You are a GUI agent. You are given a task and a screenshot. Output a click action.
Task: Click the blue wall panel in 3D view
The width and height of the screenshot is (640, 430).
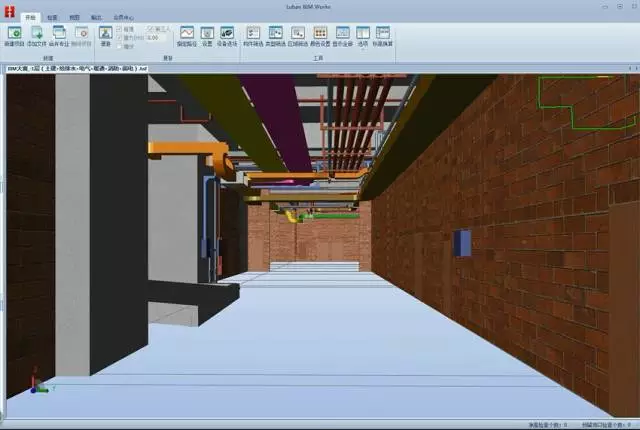pyautogui.click(x=461, y=241)
